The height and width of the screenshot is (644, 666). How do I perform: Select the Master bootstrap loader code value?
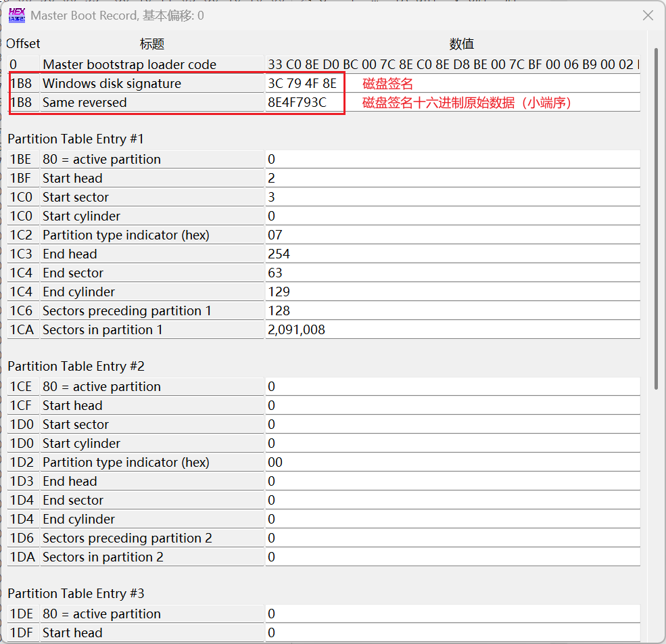[452, 65]
